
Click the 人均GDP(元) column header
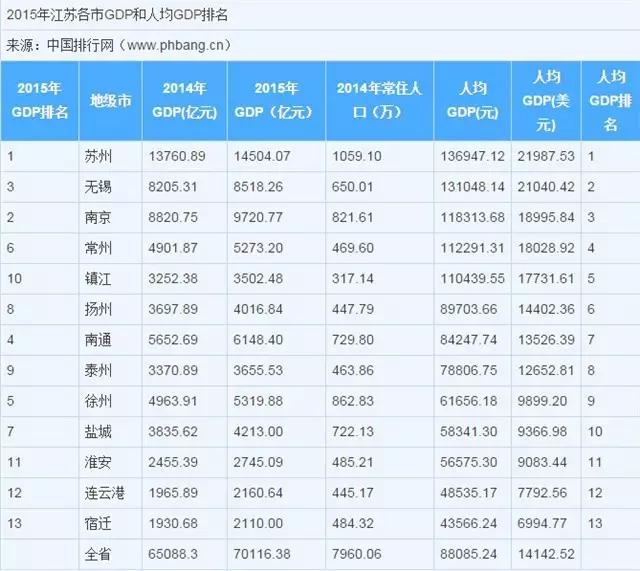click(x=473, y=100)
